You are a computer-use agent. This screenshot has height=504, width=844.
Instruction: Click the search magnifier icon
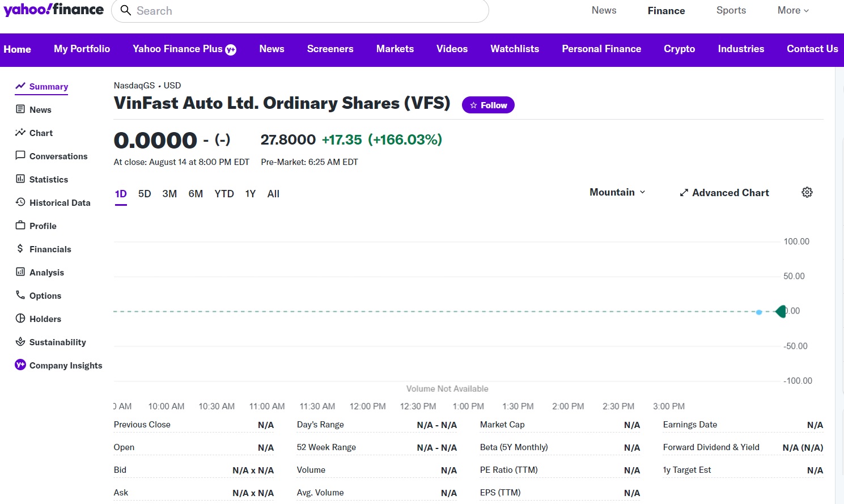pyautogui.click(x=126, y=11)
